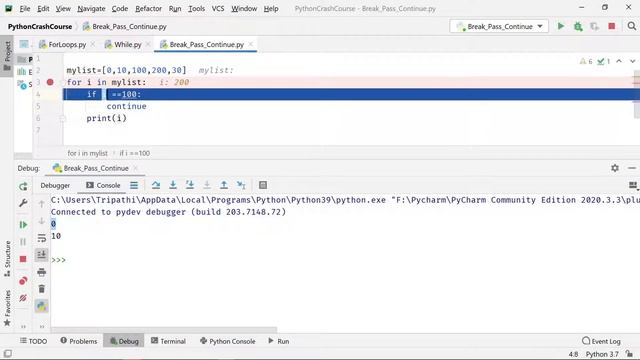The image size is (640, 360).
Task: Open the Event Log
Action: (601, 341)
